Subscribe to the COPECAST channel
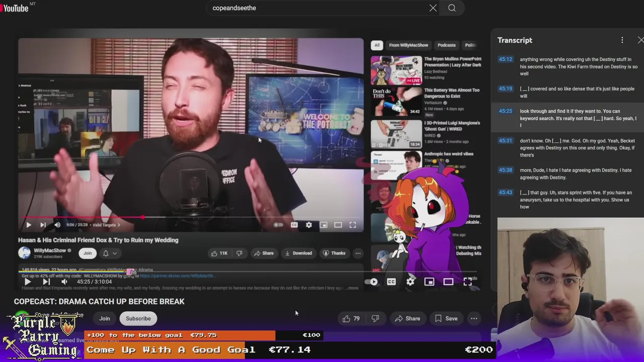 coord(138,318)
